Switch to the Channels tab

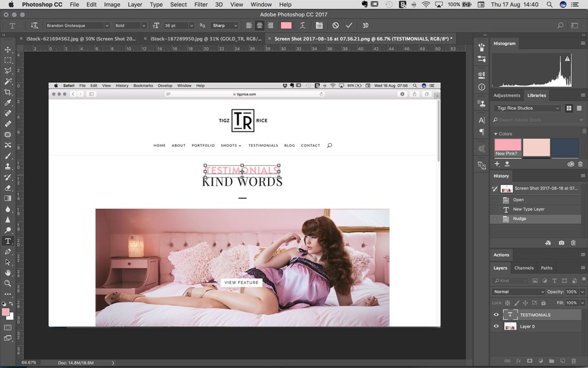524,268
